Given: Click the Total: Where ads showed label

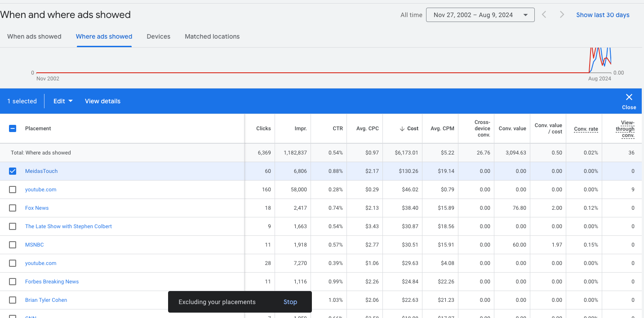Looking at the screenshot, I should [x=41, y=153].
